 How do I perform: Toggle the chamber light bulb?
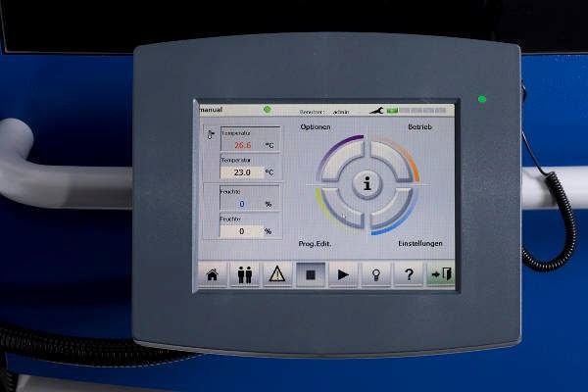click(x=375, y=275)
